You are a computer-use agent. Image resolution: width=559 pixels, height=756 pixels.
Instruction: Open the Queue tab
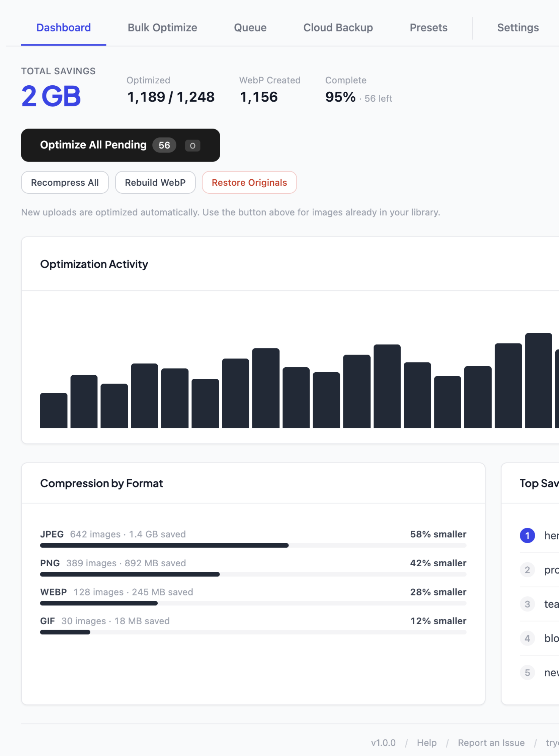coord(250,27)
